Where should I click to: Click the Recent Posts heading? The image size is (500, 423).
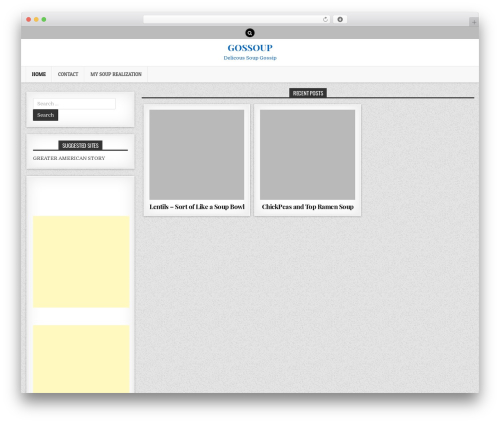click(x=308, y=93)
